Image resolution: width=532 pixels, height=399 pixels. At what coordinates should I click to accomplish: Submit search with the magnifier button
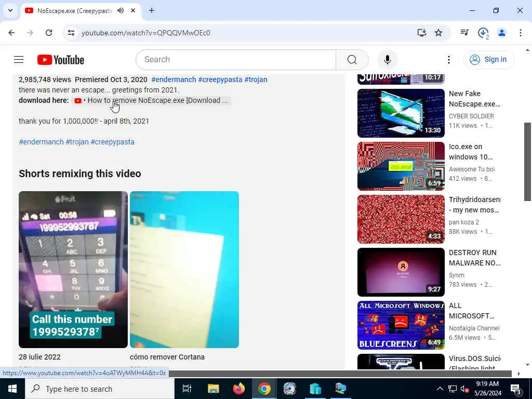click(x=352, y=60)
